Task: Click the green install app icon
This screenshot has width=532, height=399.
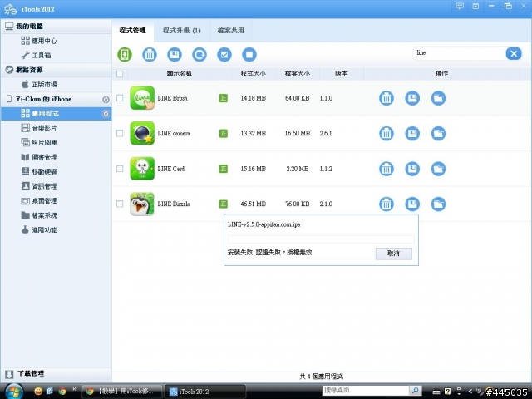Action: click(x=125, y=54)
